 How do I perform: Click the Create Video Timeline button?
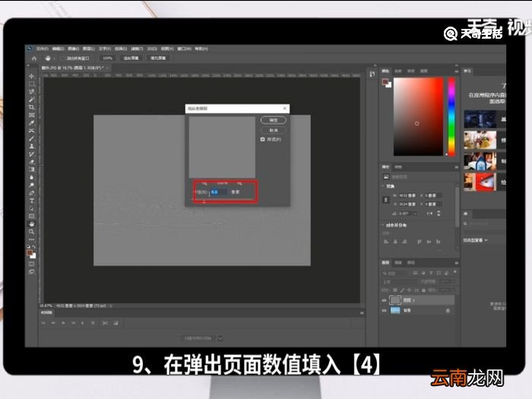pos(198,338)
